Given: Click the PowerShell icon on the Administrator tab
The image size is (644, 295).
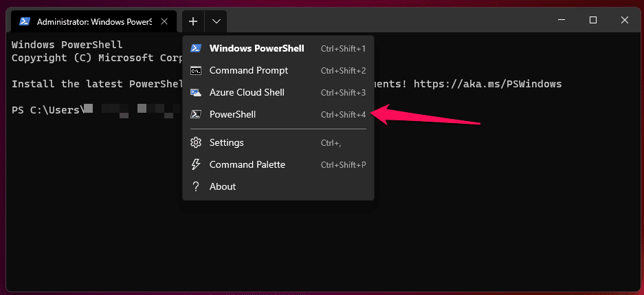Looking at the screenshot, I should [x=25, y=21].
